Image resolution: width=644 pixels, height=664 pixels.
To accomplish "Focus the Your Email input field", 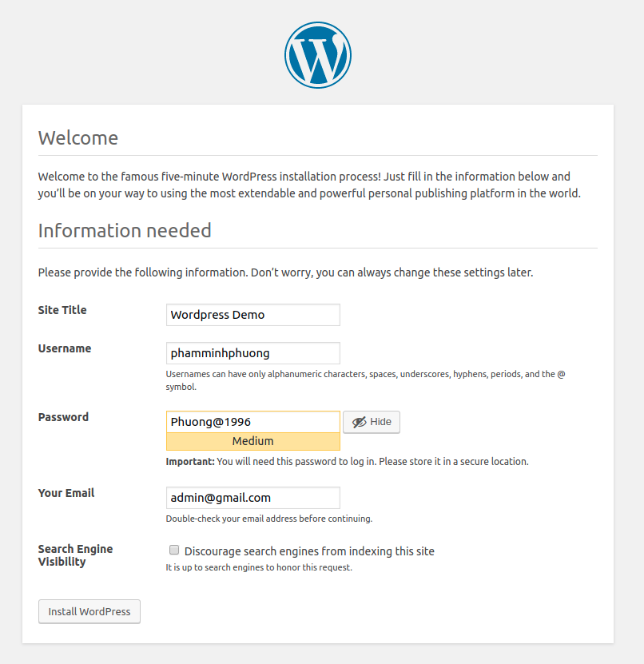I will 252,498.
